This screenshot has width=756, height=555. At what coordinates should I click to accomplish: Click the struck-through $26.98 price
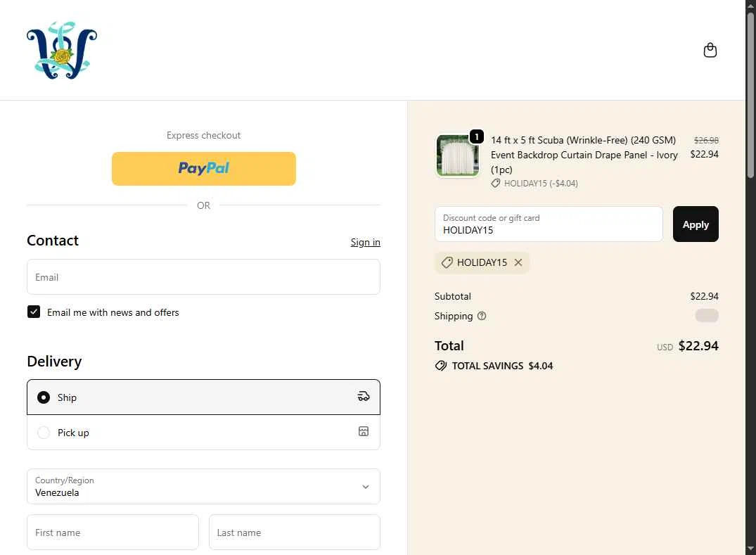coord(706,140)
